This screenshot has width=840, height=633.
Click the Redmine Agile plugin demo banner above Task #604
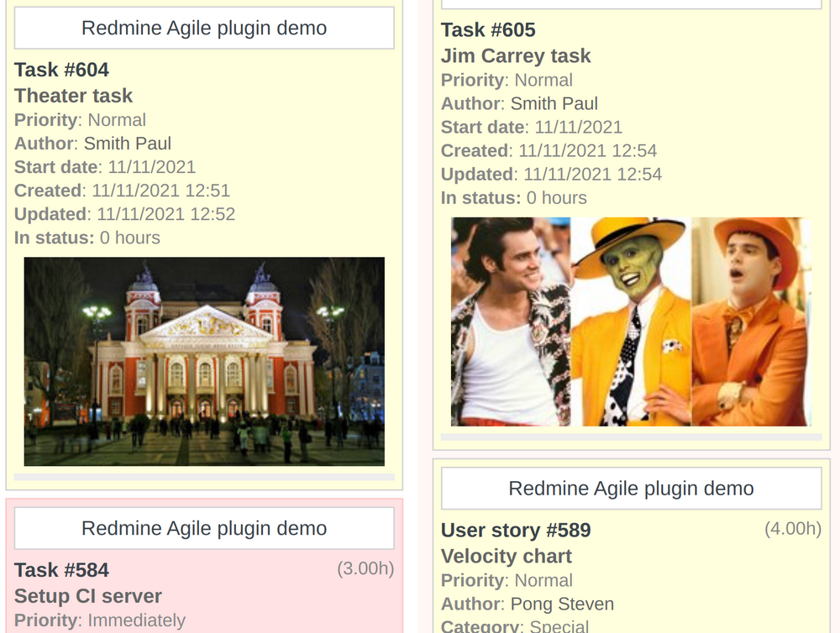203,28
